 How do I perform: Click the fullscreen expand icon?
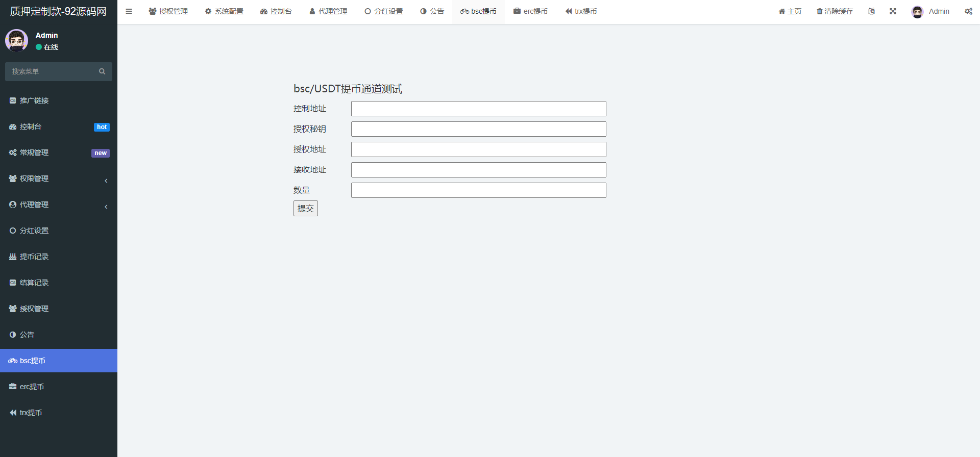[893, 11]
